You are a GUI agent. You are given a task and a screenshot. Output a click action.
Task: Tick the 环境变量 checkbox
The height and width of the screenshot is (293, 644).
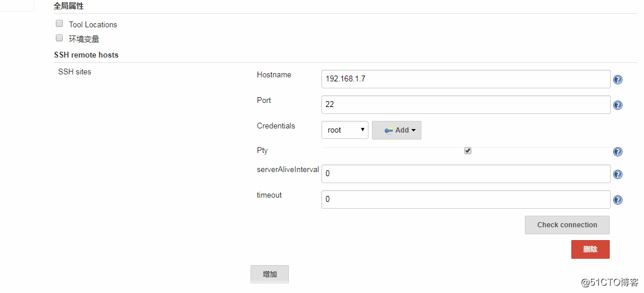click(x=59, y=38)
